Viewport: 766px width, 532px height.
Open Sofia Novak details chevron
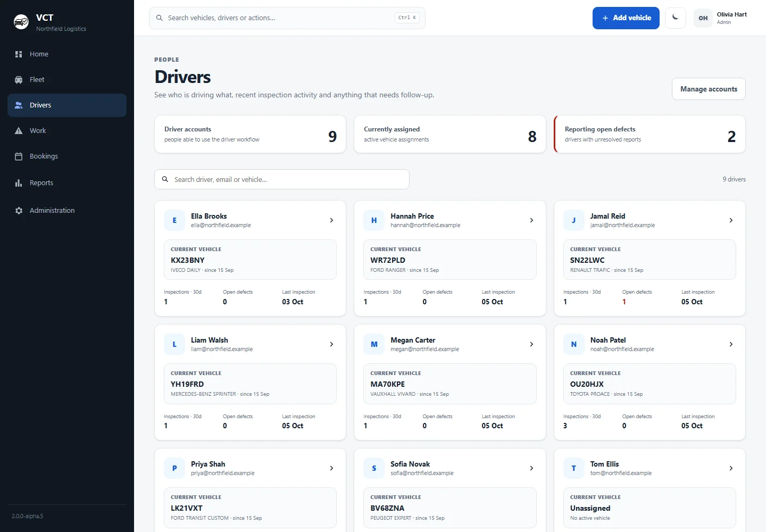coord(531,468)
